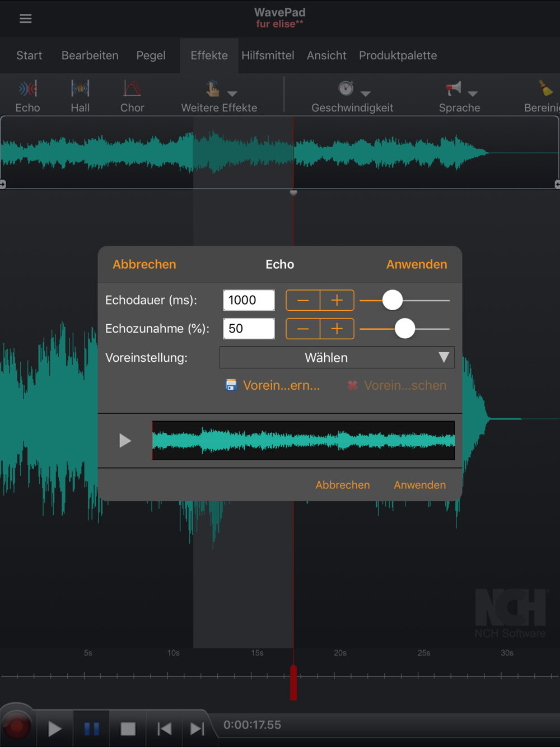
Task: Click the right overview resize handle
Action: (557, 184)
